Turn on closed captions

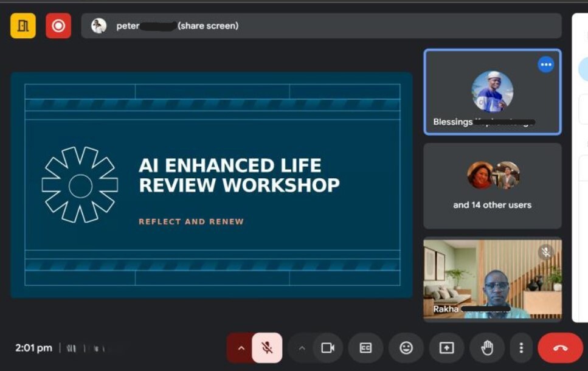(x=365, y=348)
